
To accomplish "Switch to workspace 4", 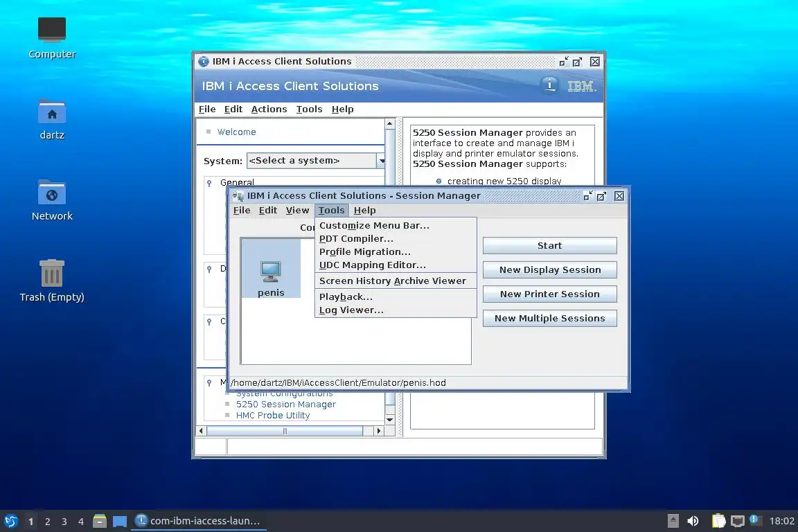I will tap(81, 522).
